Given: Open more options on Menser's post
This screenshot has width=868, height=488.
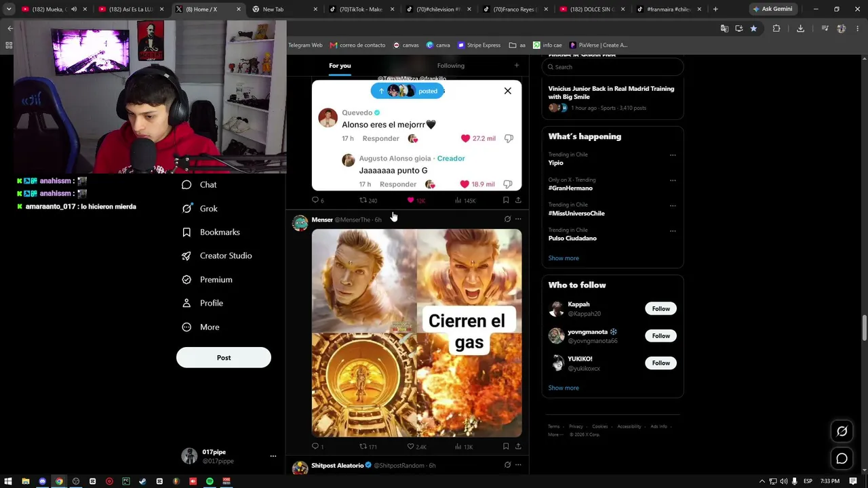Looking at the screenshot, I should (518, 219).
